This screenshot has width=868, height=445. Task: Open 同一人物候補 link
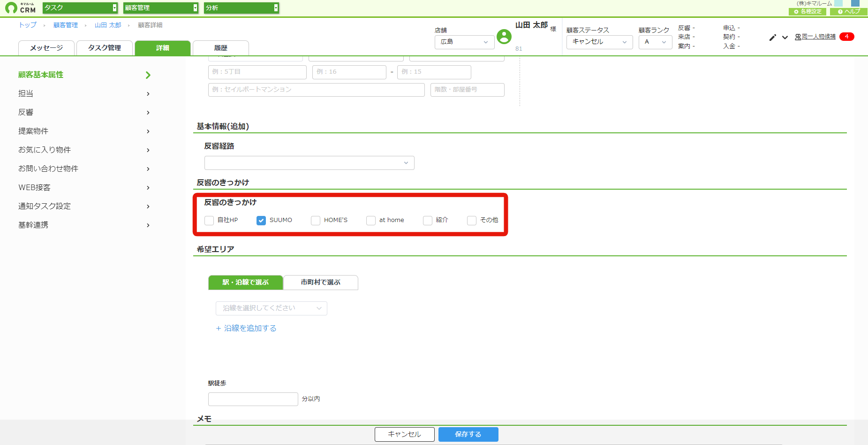point(815,37)
